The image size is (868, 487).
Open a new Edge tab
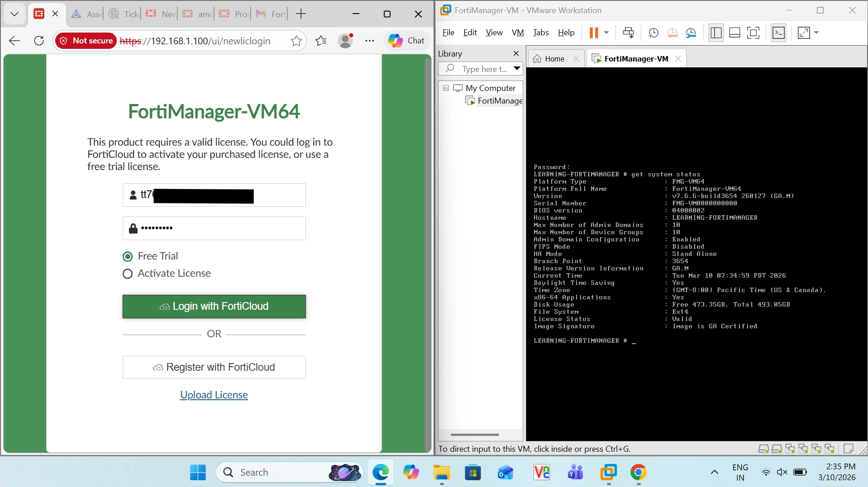[x=301, y=14]
